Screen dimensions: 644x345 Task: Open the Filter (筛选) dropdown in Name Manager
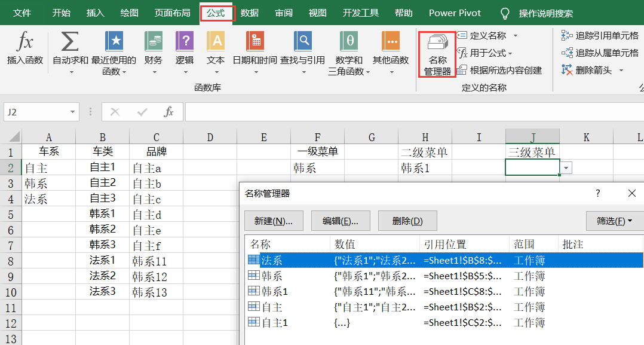pos(614,221)
